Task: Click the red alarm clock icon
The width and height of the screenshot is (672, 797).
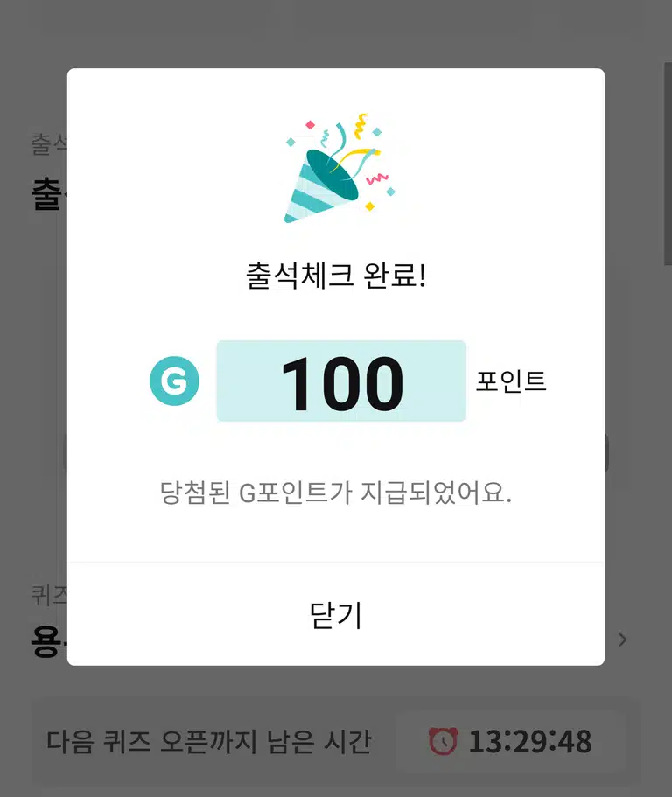Action: click(x=444, y=741)
